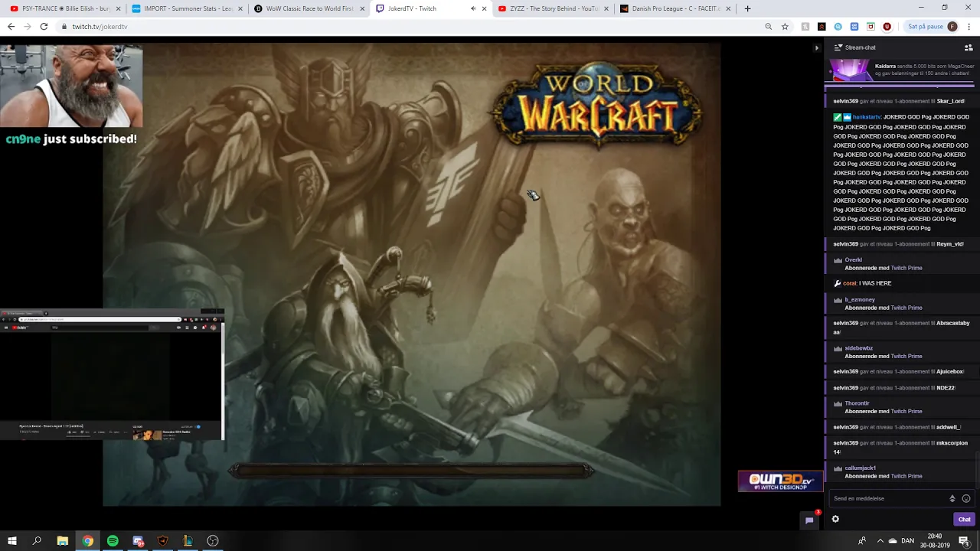The image size is (980, 551).
Task: Click the streamer webcam overlay
Action: [x=71, y=85]
